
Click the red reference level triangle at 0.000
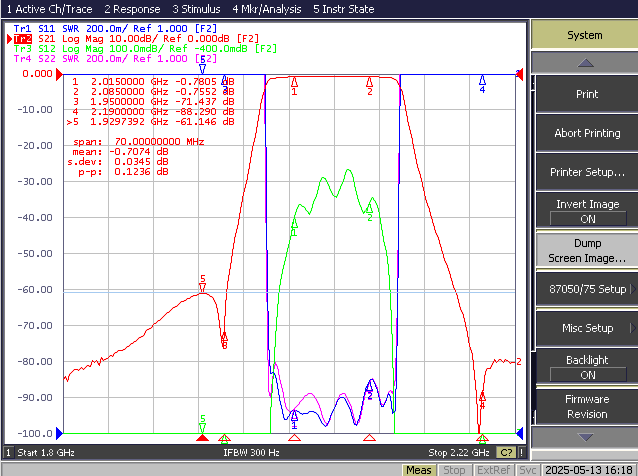tap(59, 74)
